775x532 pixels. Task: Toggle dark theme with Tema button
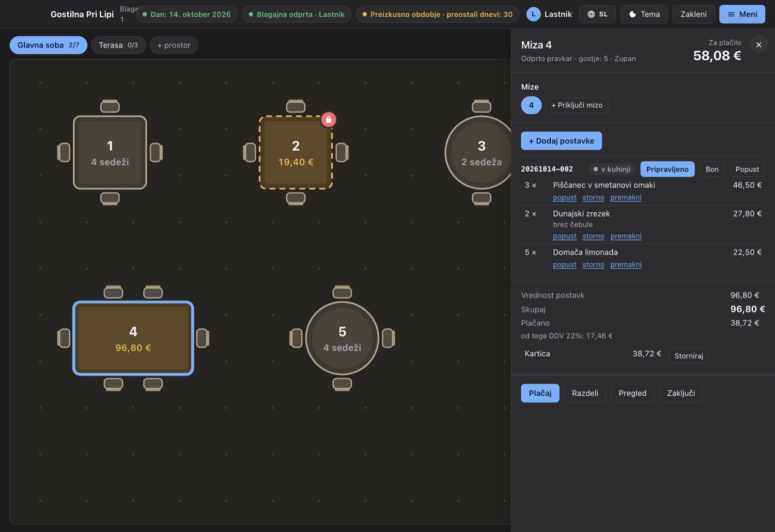644,14
